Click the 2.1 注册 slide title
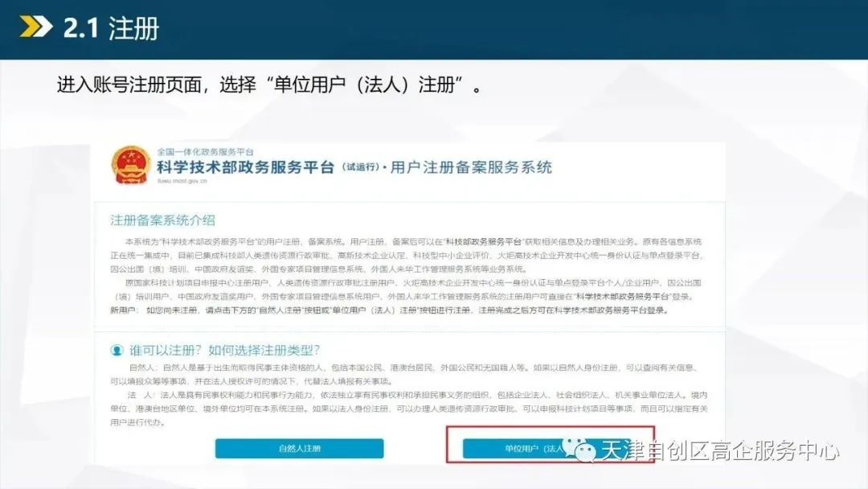Viewport: 868px width, 489px height. point(111,27)
